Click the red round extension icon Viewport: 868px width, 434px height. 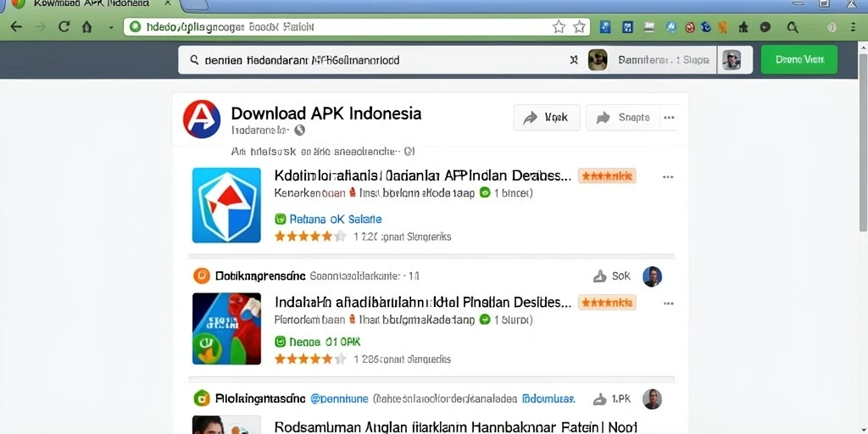click(x=690, y=26)
